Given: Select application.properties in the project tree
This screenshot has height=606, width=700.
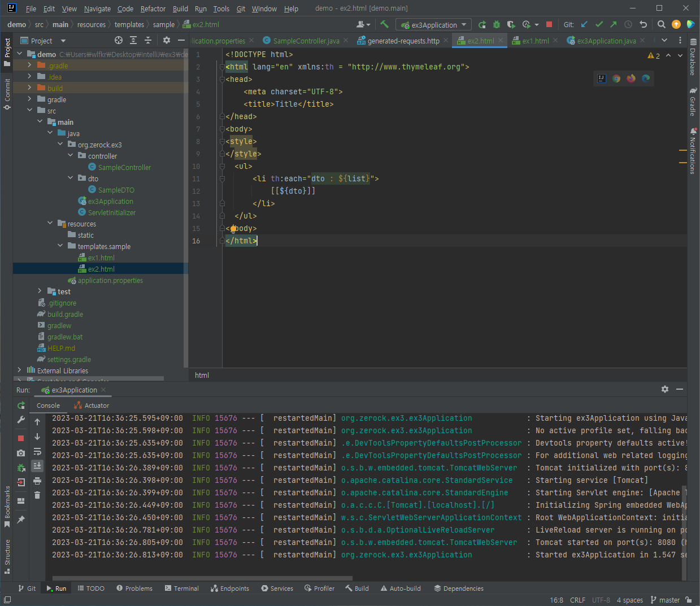Looking at the screenshot, I should [x=110, y=280].
